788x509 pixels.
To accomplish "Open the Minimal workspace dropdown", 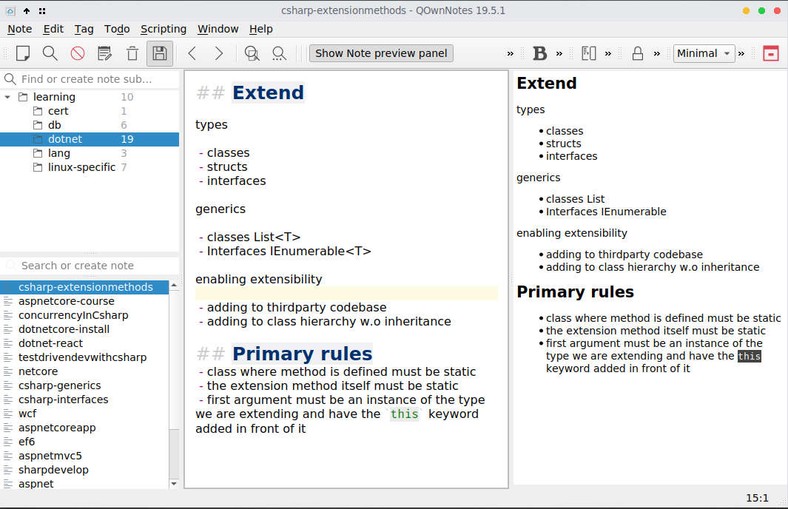I will [703, 53].
